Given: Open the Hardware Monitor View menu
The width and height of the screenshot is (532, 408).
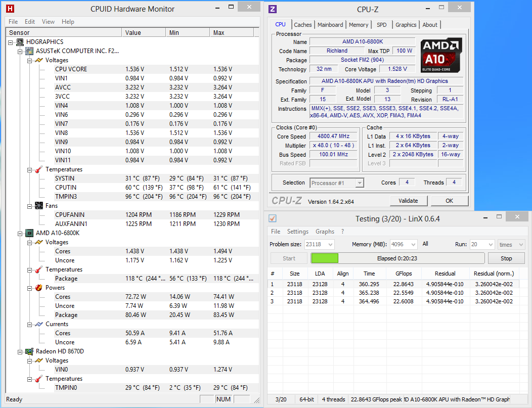Looking at the screenshot, I should coord(48,22).
